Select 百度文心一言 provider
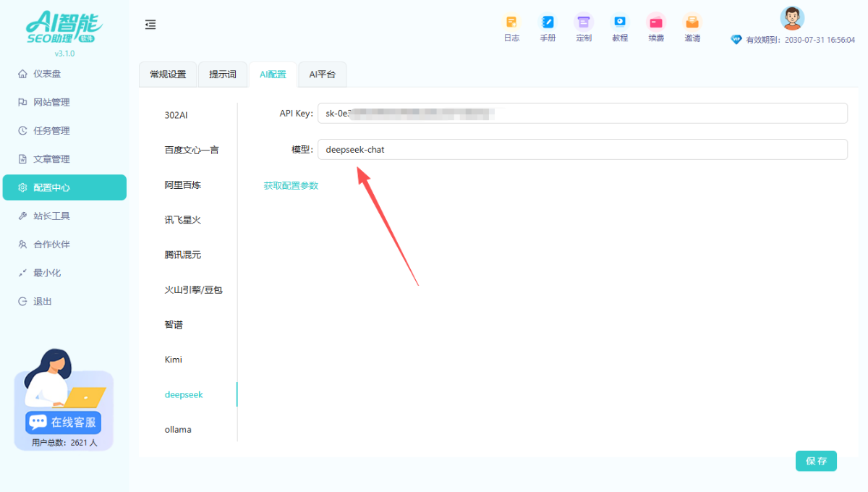Image resolution: width=868 pixels, height=492 pixels. 191,150
